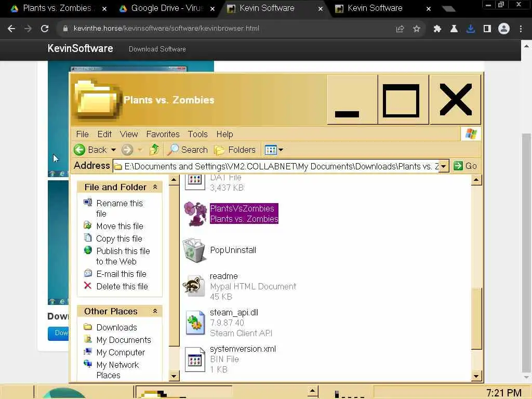Screen dimensions: 532x399
Task: Select the PopUninstall recycle bin icon
Action: tap(194, 250)
